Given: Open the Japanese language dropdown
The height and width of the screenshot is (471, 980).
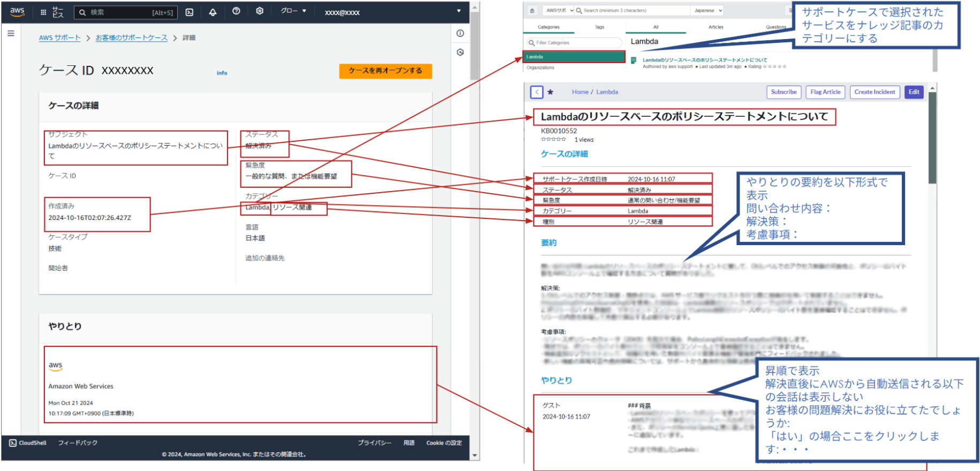Looking at the screenshot, I should coord(708,10).
